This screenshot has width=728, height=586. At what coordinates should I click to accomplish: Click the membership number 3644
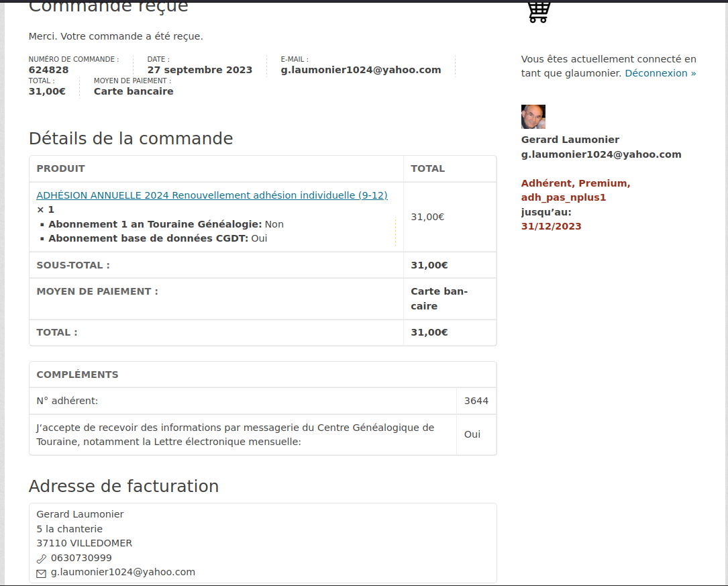click(476, 401)
